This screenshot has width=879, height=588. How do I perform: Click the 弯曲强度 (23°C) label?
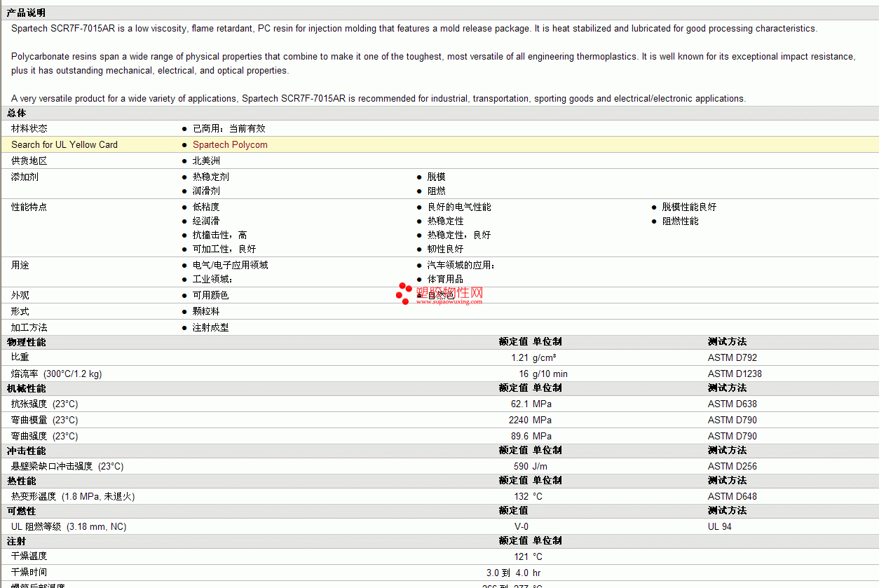pyautogui.click(x=45, y=436)
